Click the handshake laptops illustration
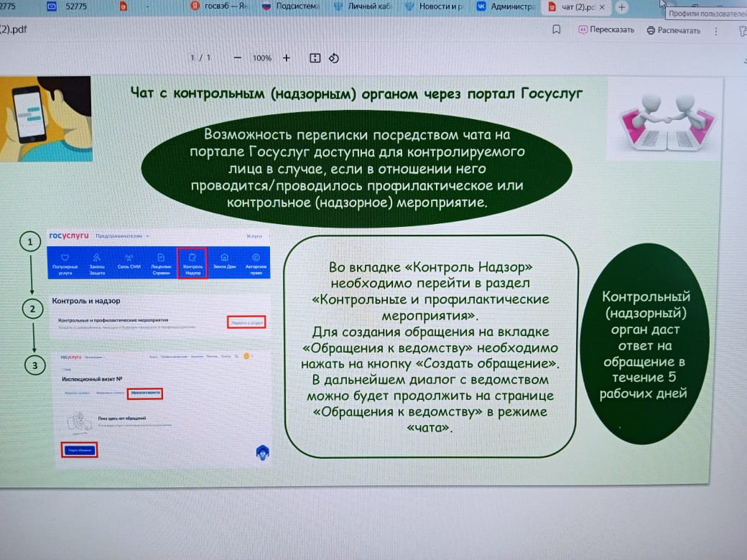 [665, 120]
